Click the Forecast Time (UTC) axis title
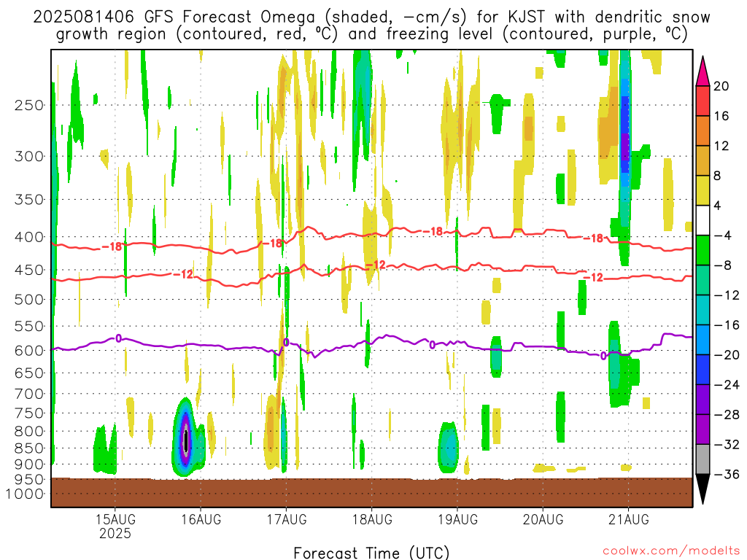747x560 pixels. point(371,553)
